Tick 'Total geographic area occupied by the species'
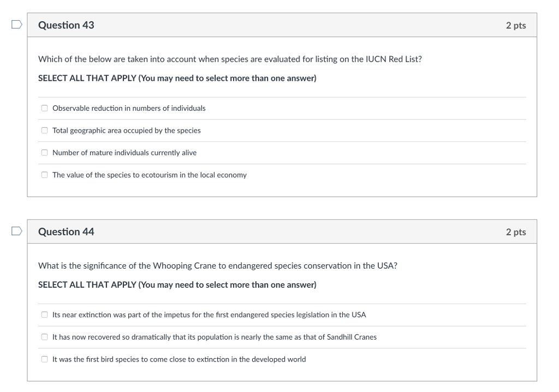This screenshot has height=392, width=559. 45,130
